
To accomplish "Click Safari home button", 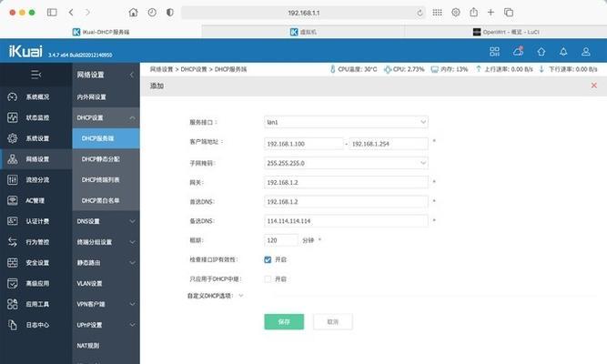I will (x=133, y=13).
